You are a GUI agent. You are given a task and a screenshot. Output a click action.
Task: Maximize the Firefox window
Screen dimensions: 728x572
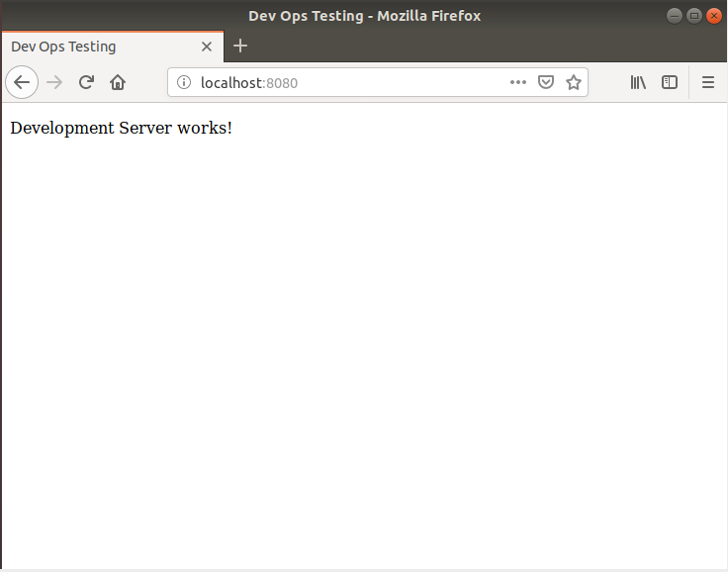tap(693, 16)
